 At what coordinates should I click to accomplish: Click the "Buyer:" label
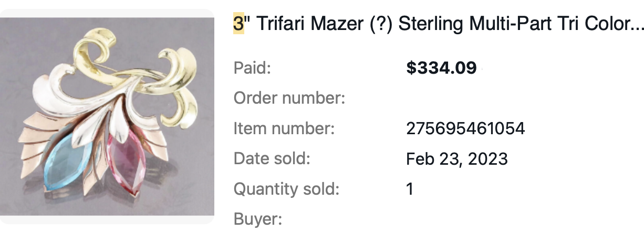click(258, 219)
